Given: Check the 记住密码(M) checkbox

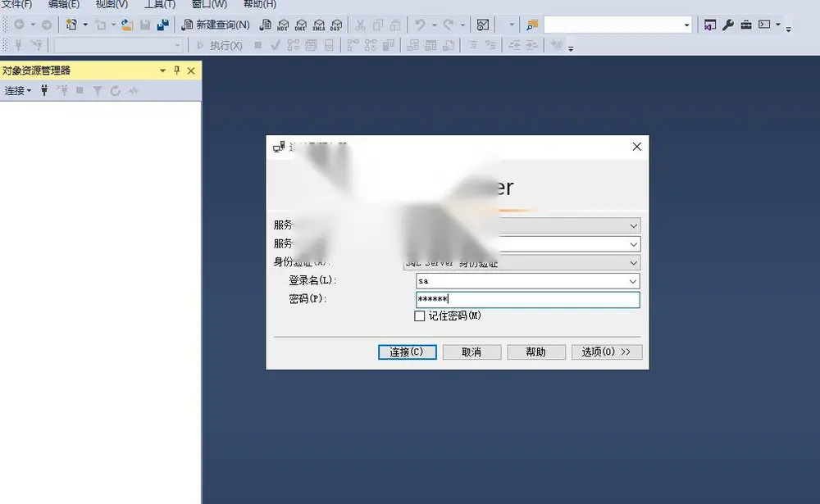Looking at the screenshot, I should click(x=419, y=316).
